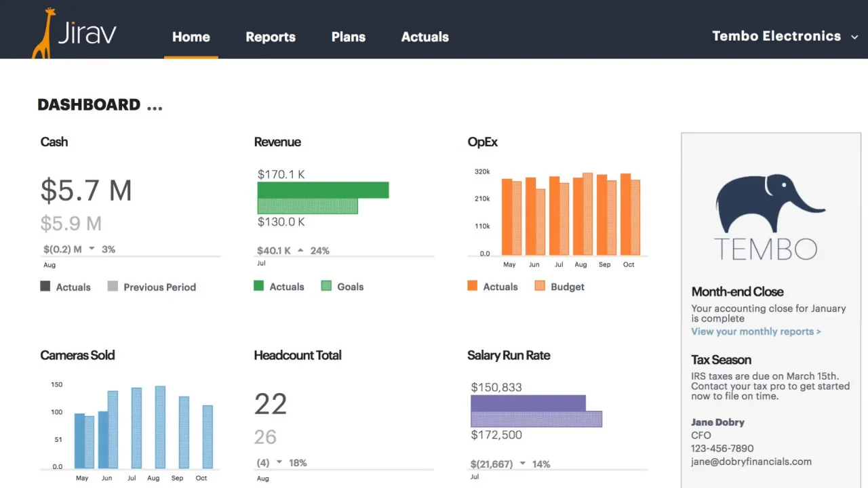Viewport: 868px width, 488px height.
Task: Click the Cameras Sold Jun bars
Action: (x=108, y=430)
